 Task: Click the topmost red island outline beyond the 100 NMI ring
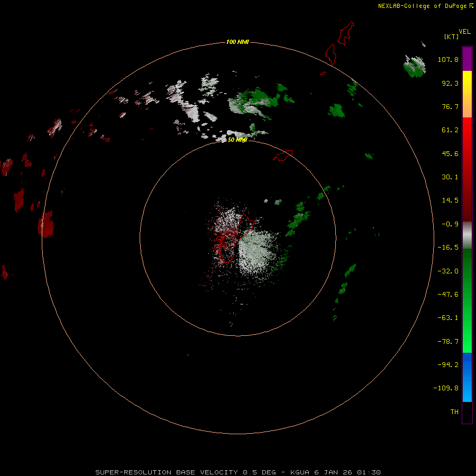tap(346, 33)
